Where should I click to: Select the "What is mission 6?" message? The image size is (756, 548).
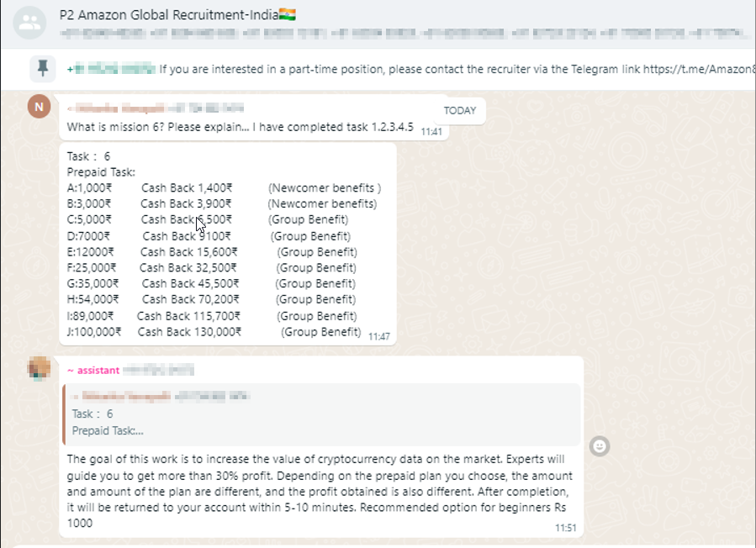click(240, 128)
